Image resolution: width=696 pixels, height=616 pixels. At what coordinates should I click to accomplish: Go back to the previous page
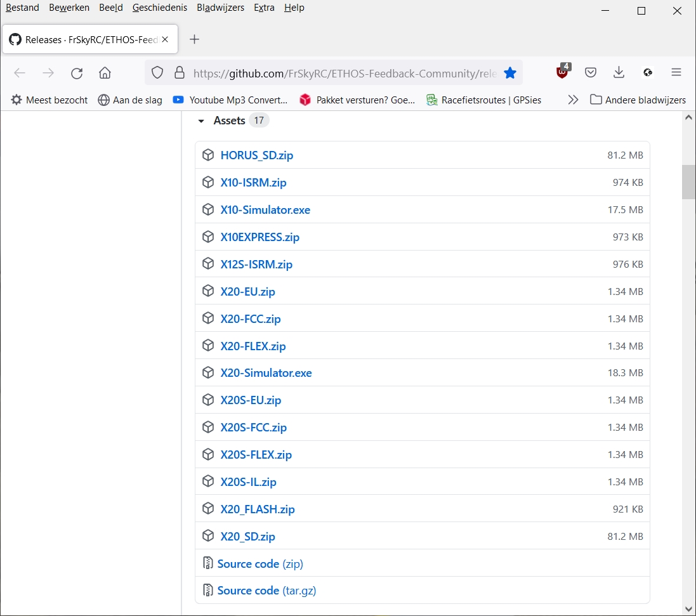pyautogui.click(x=20, y=73)
